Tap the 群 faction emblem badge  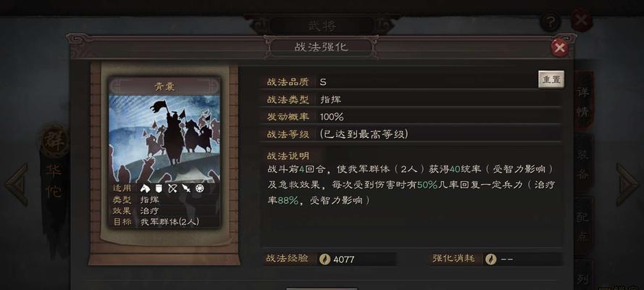click(x=54, y=141)
